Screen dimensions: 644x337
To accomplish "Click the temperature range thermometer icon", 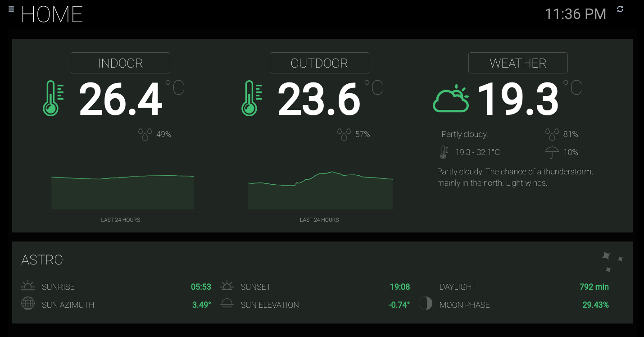I will (444, 153).
